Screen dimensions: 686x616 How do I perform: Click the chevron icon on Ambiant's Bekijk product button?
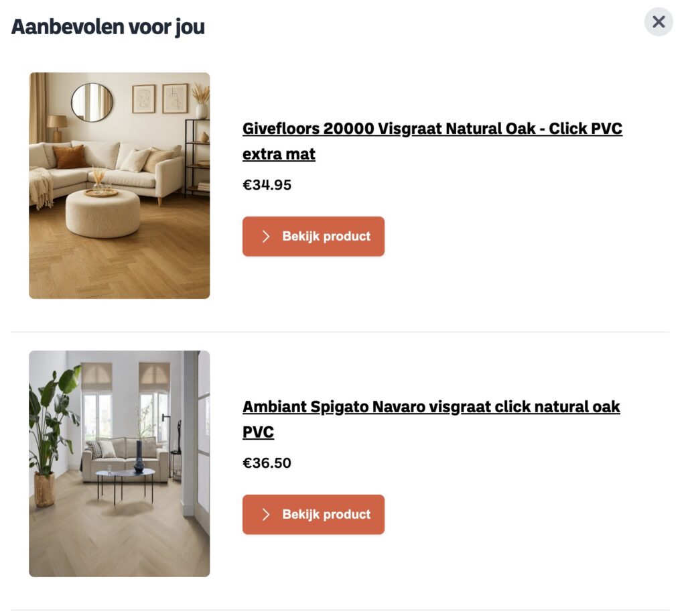coord(266,515)
